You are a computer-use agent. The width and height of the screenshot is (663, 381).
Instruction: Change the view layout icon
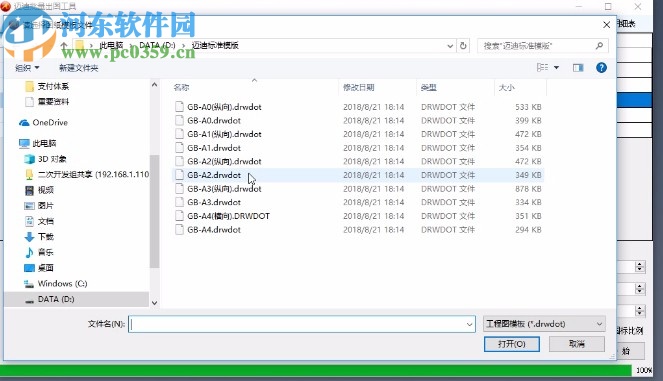click(x=542, y=67)
